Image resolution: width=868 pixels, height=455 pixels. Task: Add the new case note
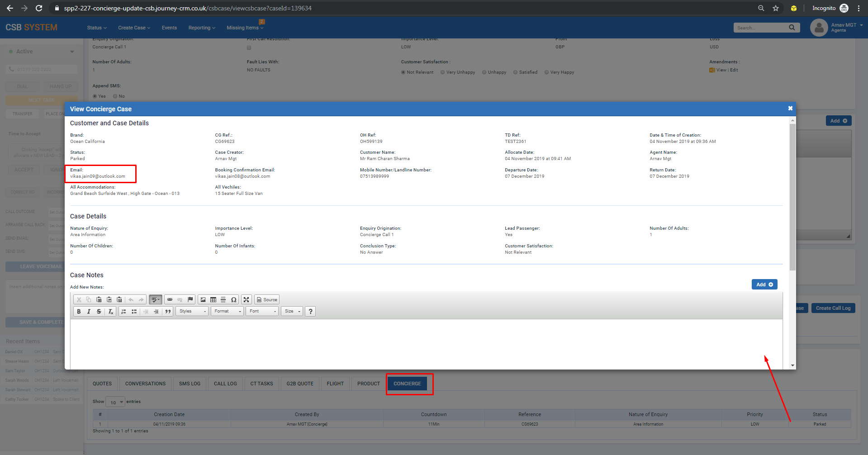764,284
